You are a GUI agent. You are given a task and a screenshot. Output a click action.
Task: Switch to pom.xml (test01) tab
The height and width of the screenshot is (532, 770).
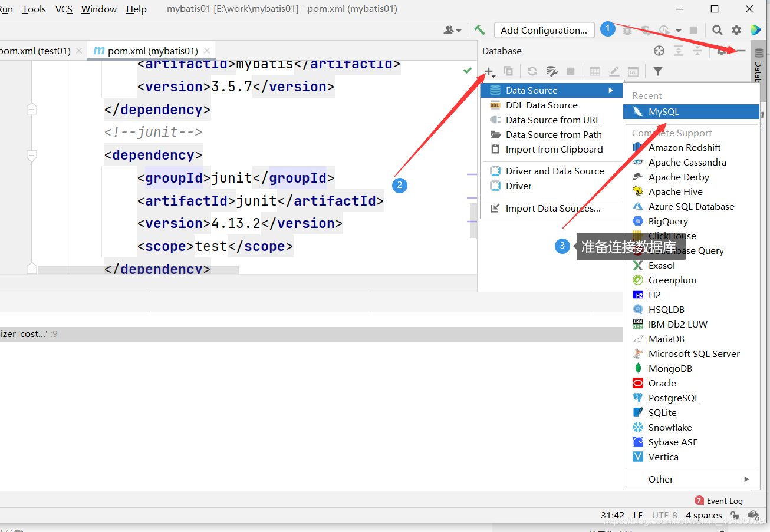pyautogui.click(x=35, y=51)
